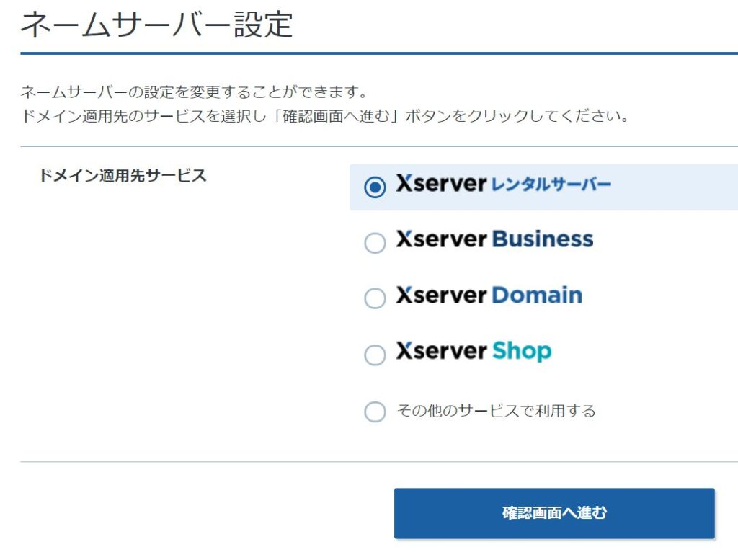Click the Xserver Domain logo
The image size is (738, 560).
tap(489, 295)
